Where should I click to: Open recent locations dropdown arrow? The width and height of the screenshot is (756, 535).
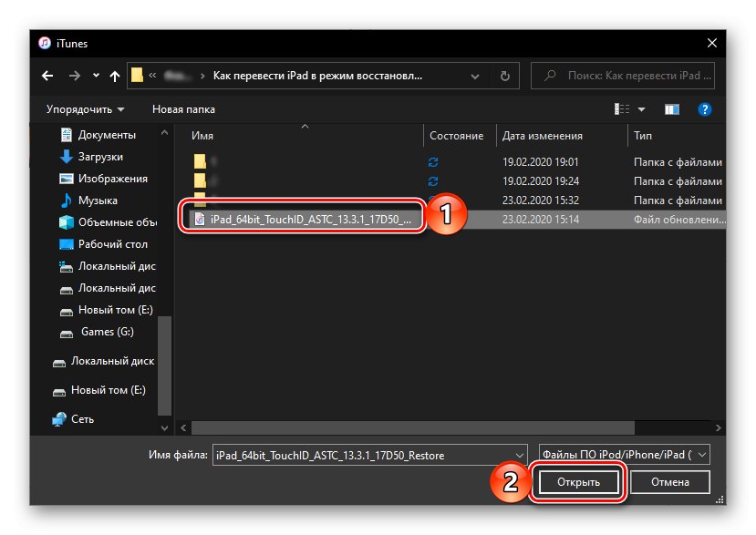tap(96, 75)
